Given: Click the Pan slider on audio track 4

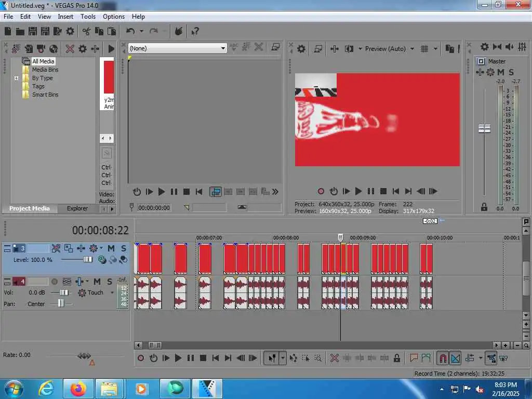Looking at the screenshot, I should [x=61, y=303].
